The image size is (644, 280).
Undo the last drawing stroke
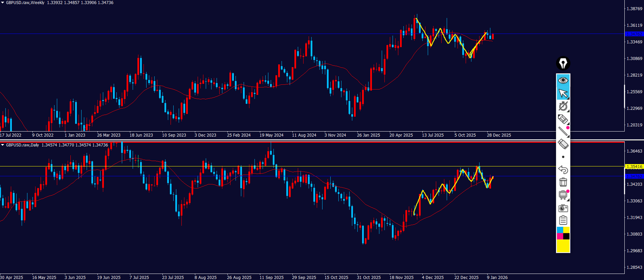[x=563, y=169]
